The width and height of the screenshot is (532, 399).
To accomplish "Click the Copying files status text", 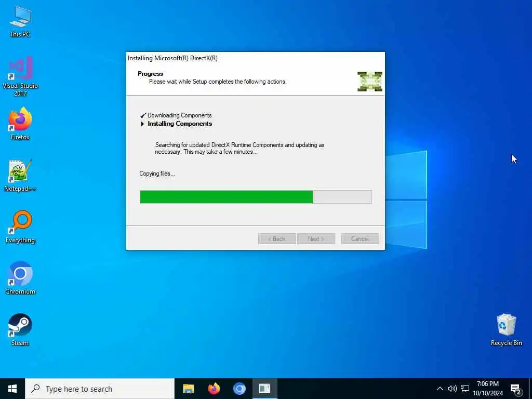I will 157,174.
